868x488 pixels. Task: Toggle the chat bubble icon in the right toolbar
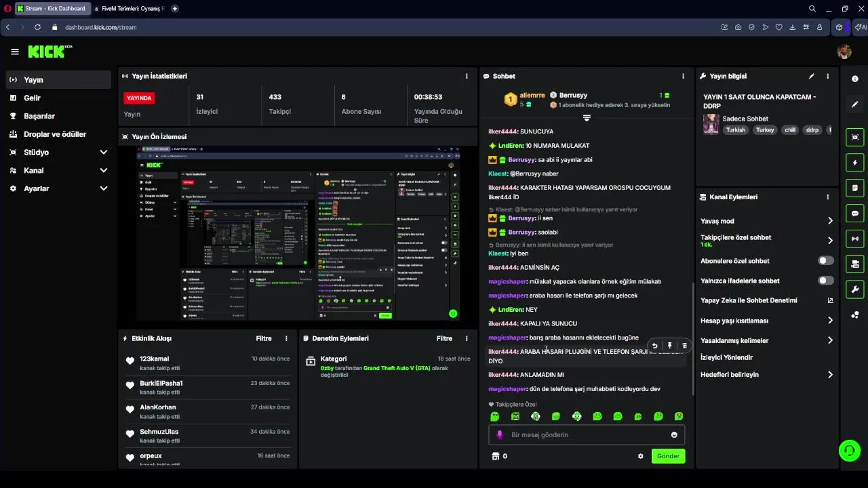coord(854,213)
